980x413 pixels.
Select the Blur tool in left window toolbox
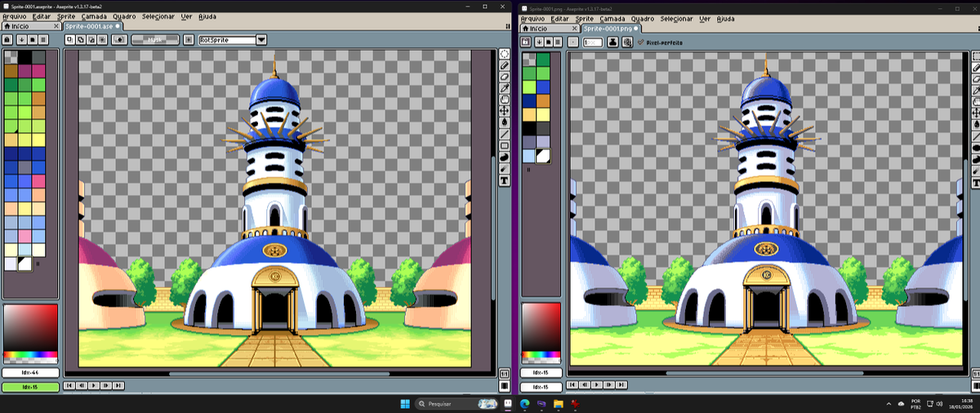tap(505, 168)
